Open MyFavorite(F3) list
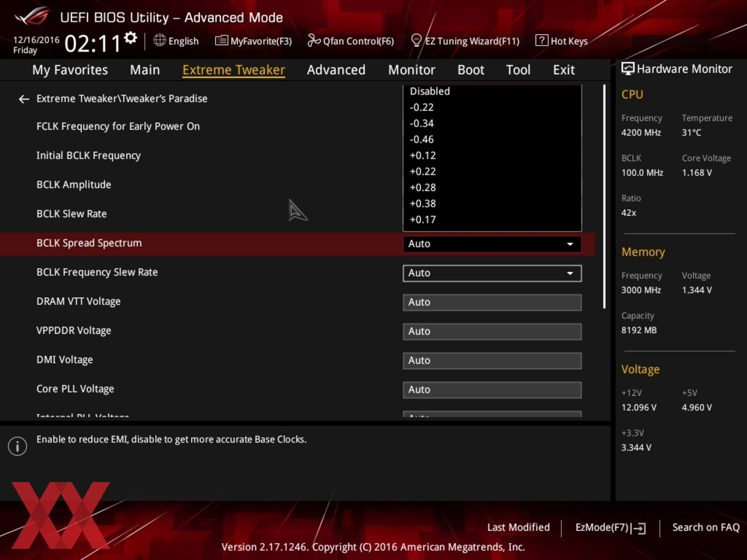Image resolution: width=747 pixels, height=560 pixels. (253, 41)
